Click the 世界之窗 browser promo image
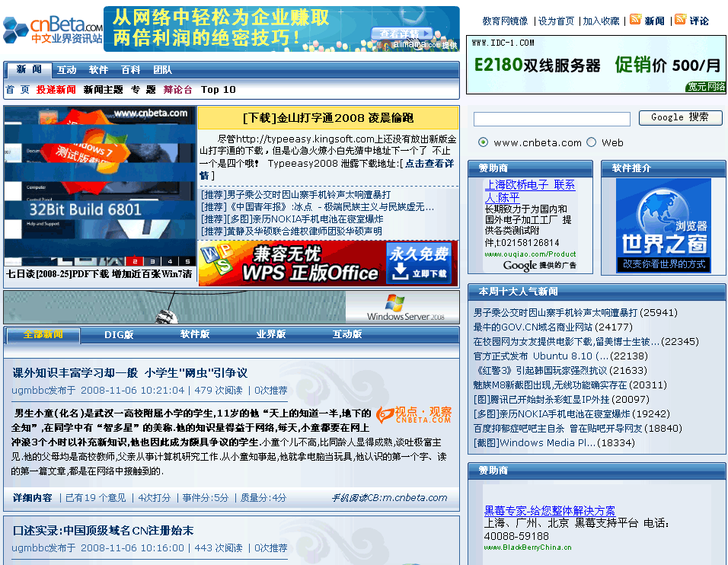Image resolution: width=728 pixels, height=565 pixels. coord(663,225)
